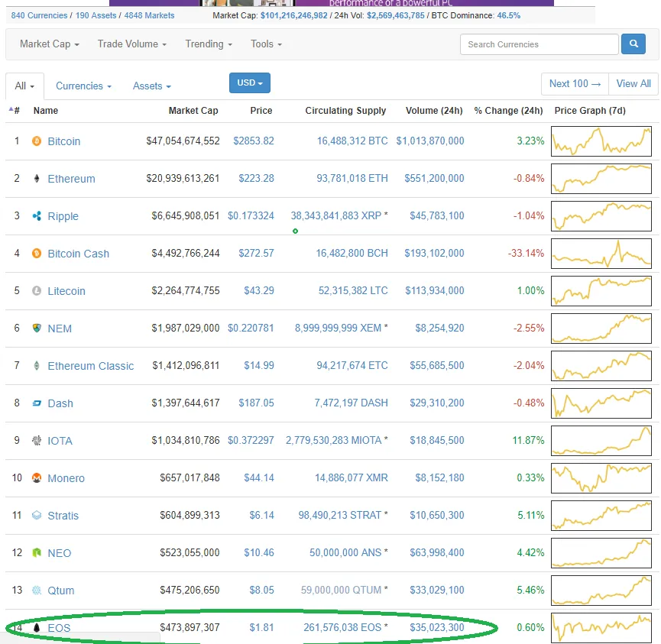The height and width of the screenshot is (644, 661).
Task: Click the NEO logo icon
Action: 37,552
